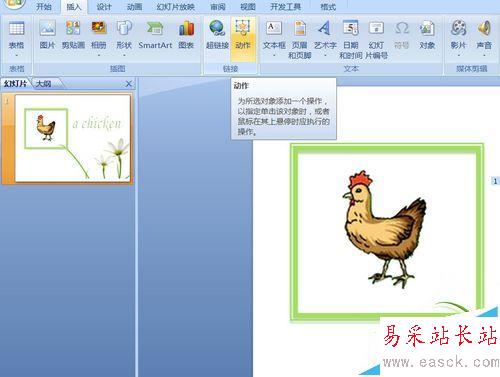
Task: Show the 幻灯片 pane tab
Action: point(15,84)
